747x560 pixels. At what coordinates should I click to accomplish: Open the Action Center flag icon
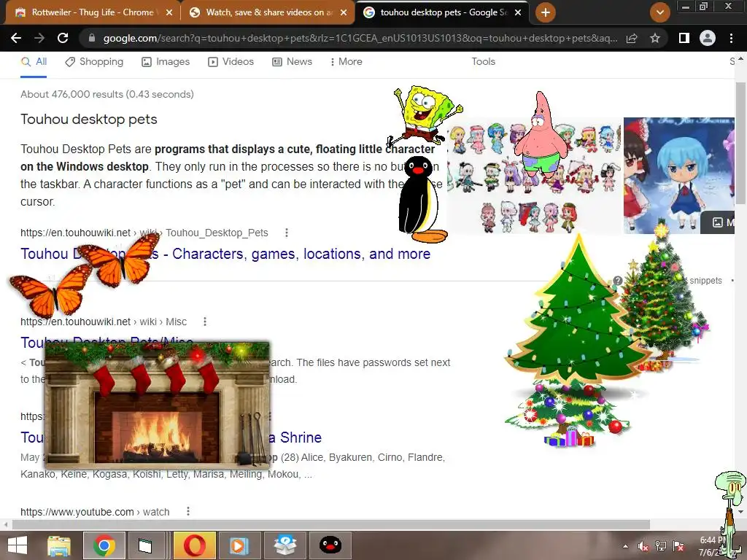click(678, 546)
